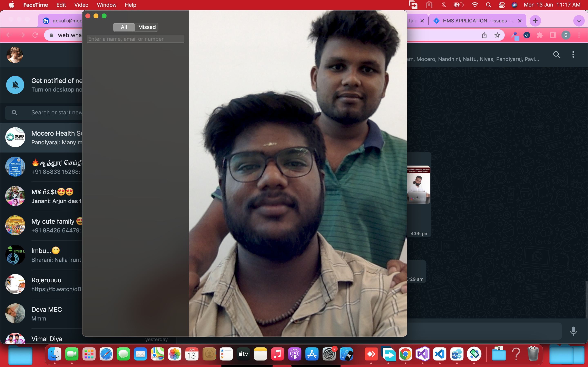The height and width of the screenshot is (367, 588).
Task: Open the WhatsApp chat three-dot menu
Action: click(573, 55)
